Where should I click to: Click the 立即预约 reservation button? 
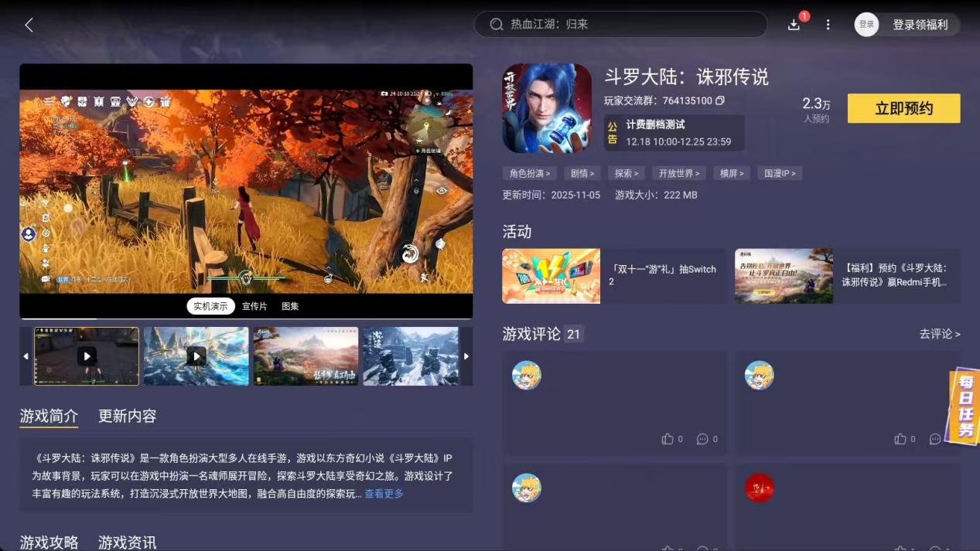pos(903,108)
